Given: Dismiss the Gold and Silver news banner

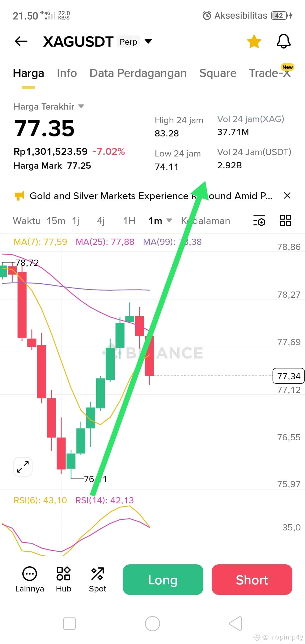Looking at the screenshot, I should coord(287,195).
